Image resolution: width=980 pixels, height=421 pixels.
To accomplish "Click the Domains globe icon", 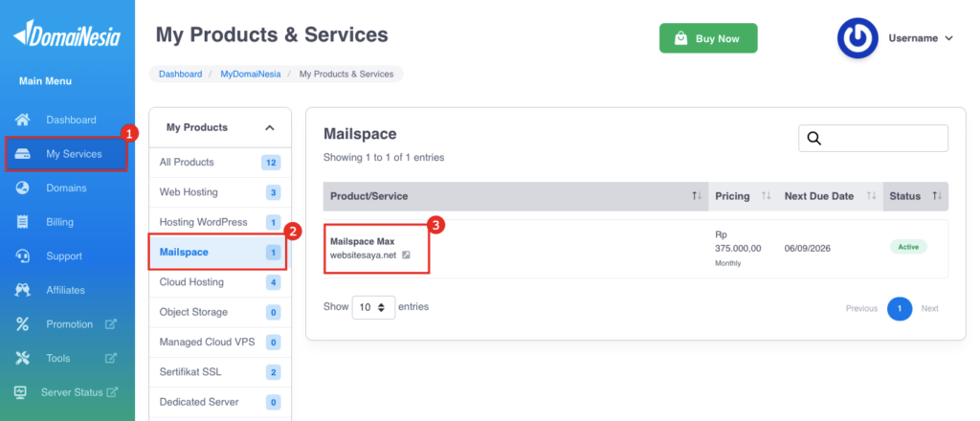I will click(23, 188).
